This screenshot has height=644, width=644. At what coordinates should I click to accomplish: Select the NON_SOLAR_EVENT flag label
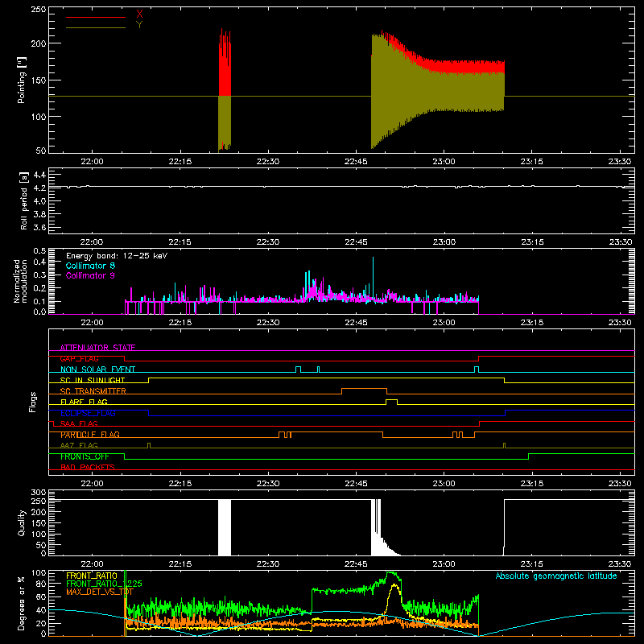click(97, 369)
